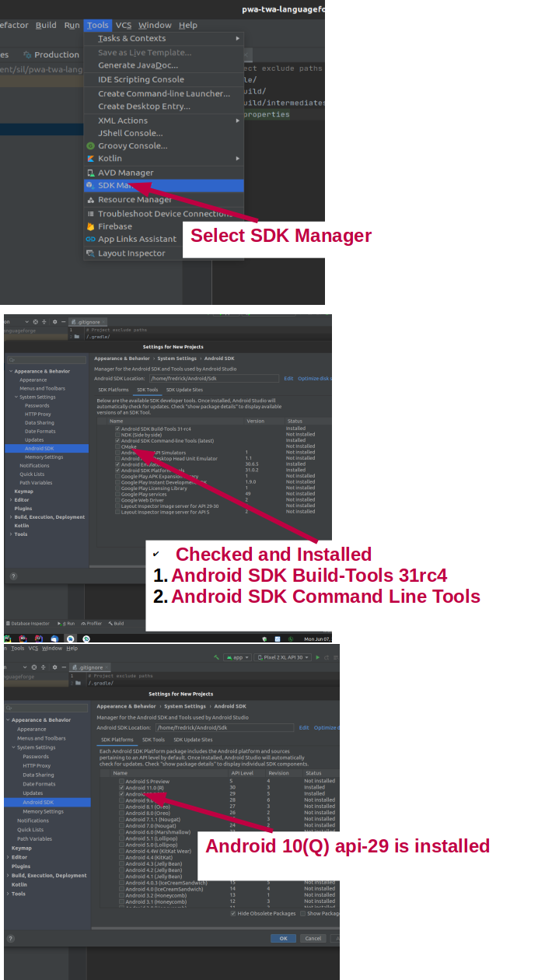Open App Links Assistant via chain-link icon

pos(91,240)
